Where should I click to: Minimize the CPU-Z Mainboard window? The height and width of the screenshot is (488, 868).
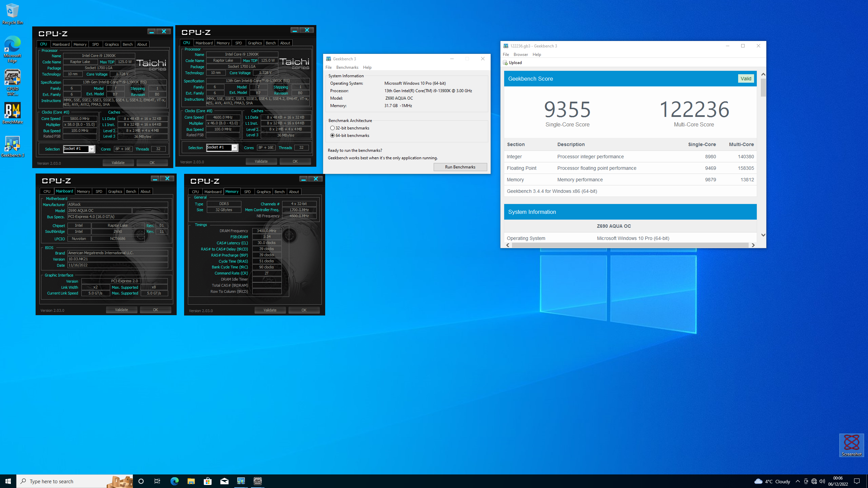155,179
